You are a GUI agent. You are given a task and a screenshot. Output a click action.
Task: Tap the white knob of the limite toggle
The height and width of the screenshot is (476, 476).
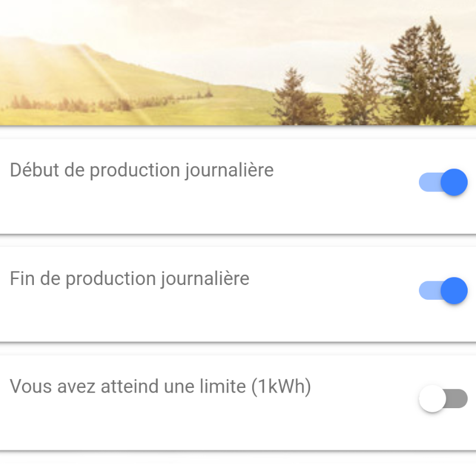(433, 399)
